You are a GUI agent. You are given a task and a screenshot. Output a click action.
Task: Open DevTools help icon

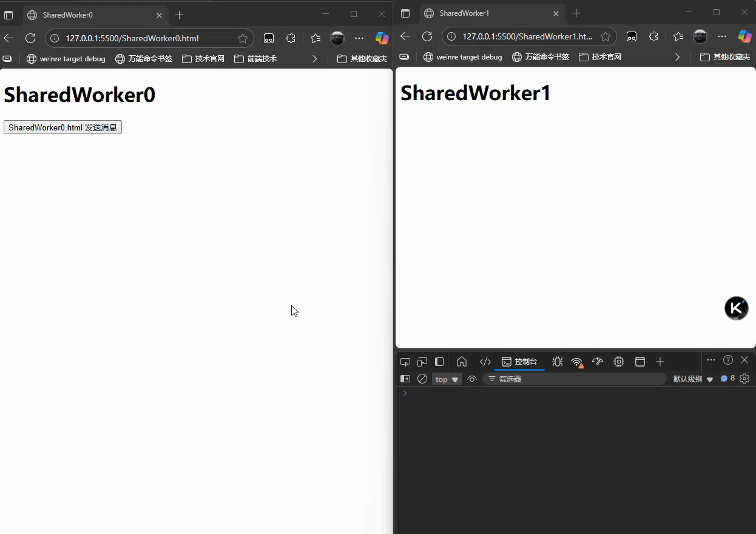coord(728,360)
